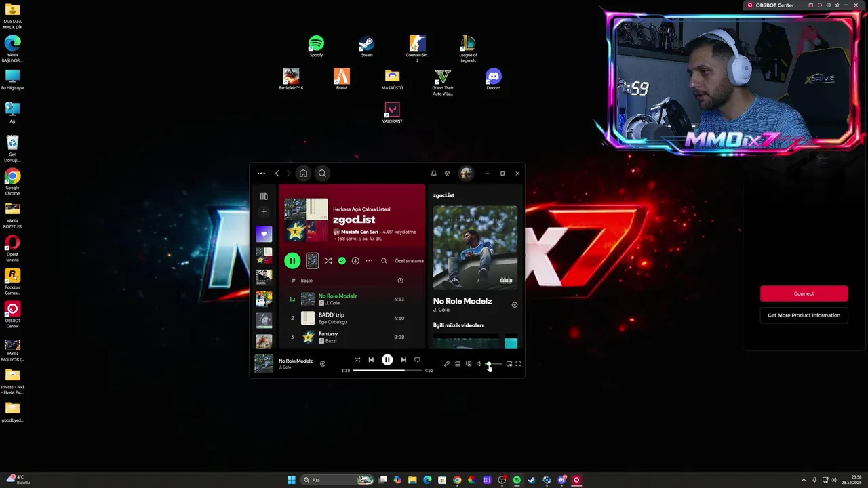Open the zgocList cover collage image
This screenshot has height=488, width=868.
click(x=306, y=220)
